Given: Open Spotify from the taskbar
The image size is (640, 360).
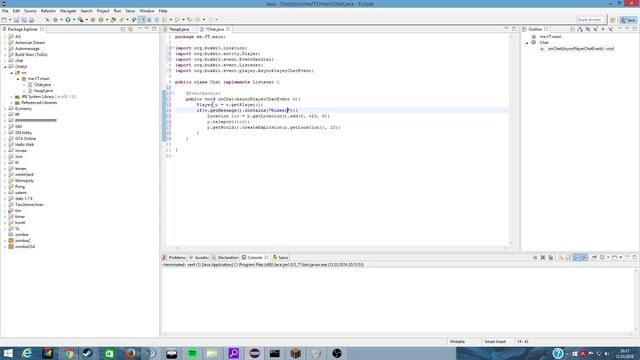Looking at the screenshot, I should pyautogui.click(x=192, y=353).
